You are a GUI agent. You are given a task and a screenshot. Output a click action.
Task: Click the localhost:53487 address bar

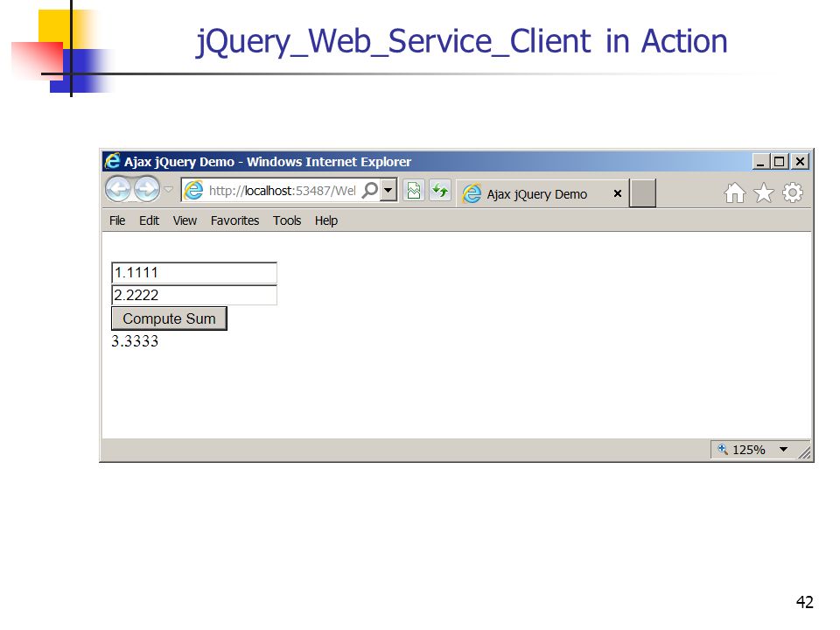pyautogui.click(x=290, y=190)
